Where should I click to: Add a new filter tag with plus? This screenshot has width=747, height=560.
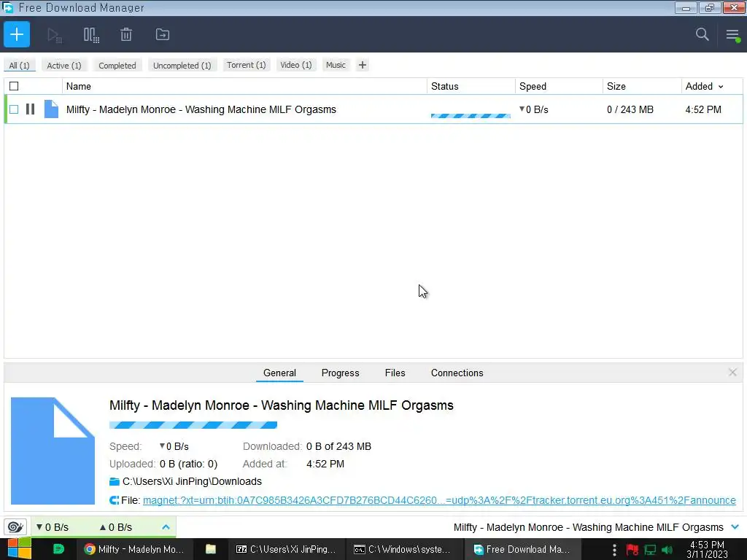tap(363, 65)
